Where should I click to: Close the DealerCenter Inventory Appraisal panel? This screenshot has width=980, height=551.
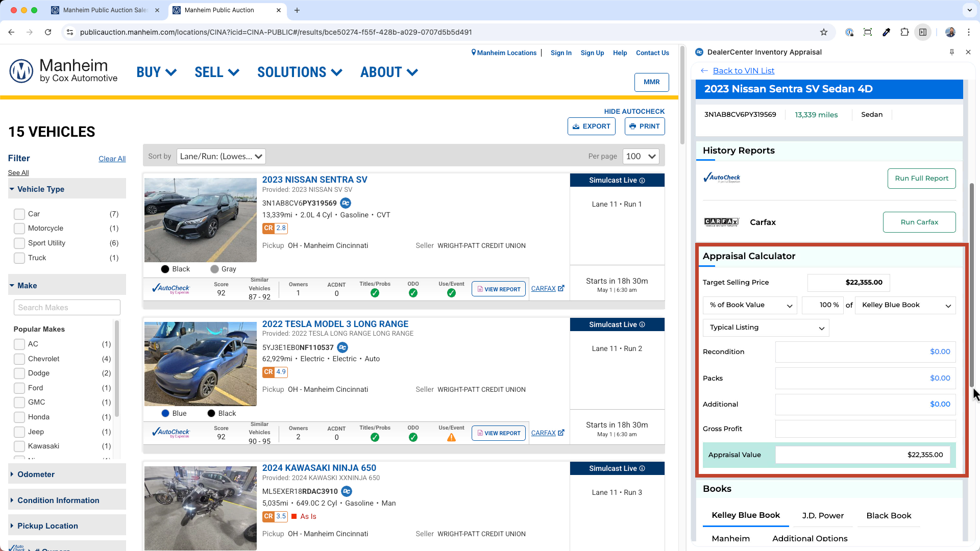point(968,52)
